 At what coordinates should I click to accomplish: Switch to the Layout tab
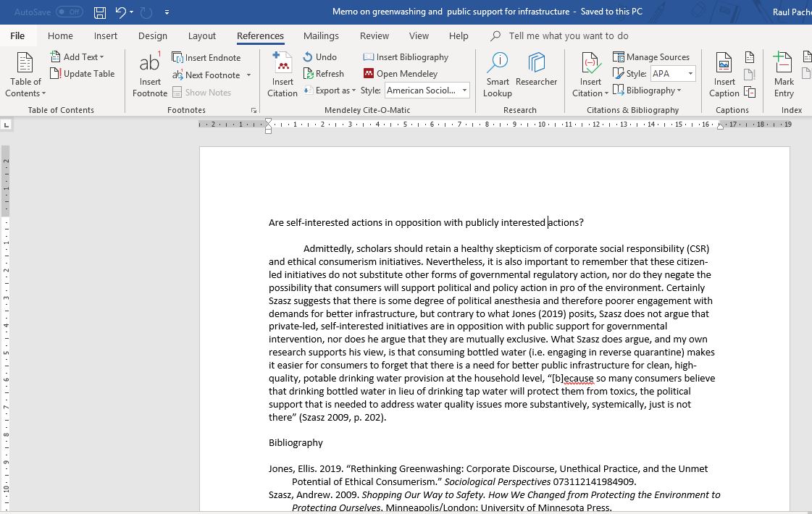coord(202,35)
